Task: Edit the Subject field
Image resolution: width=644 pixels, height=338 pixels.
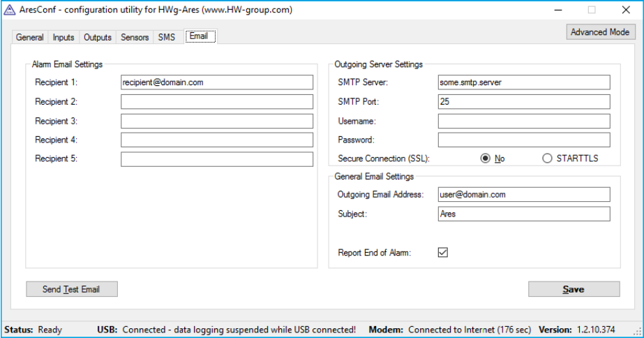Action: [x=523, y=214]
